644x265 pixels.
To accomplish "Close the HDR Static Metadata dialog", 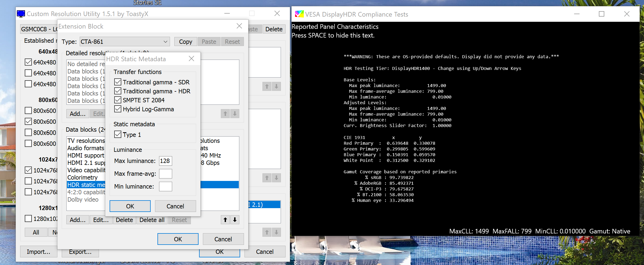I will click(x=191, y=58).
